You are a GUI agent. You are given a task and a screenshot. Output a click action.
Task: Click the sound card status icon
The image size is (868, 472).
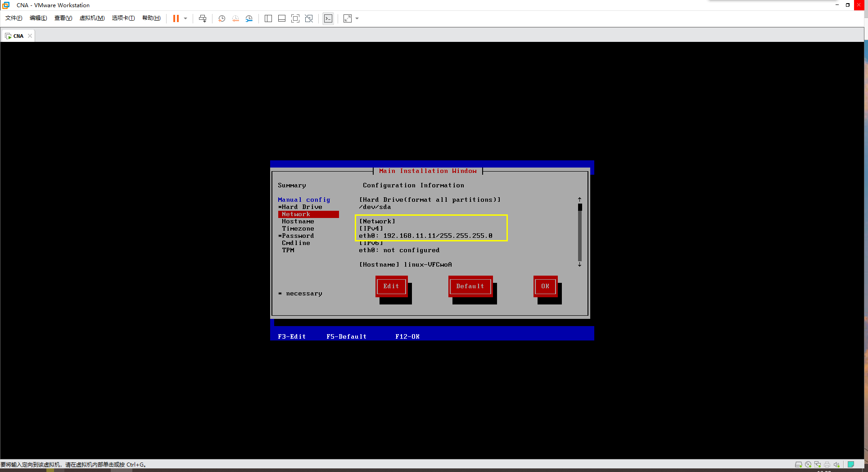pyautogui.click(x=836, y=464)
